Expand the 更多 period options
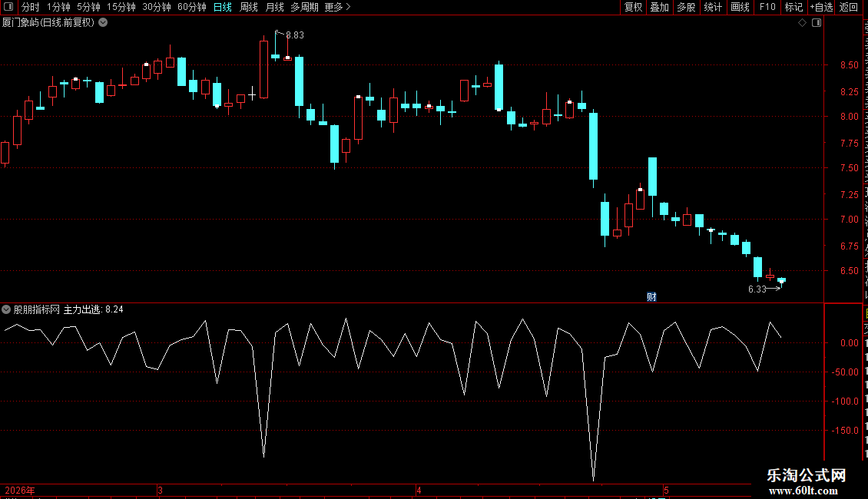The image size is (868, 499). [x=337, y=7]
